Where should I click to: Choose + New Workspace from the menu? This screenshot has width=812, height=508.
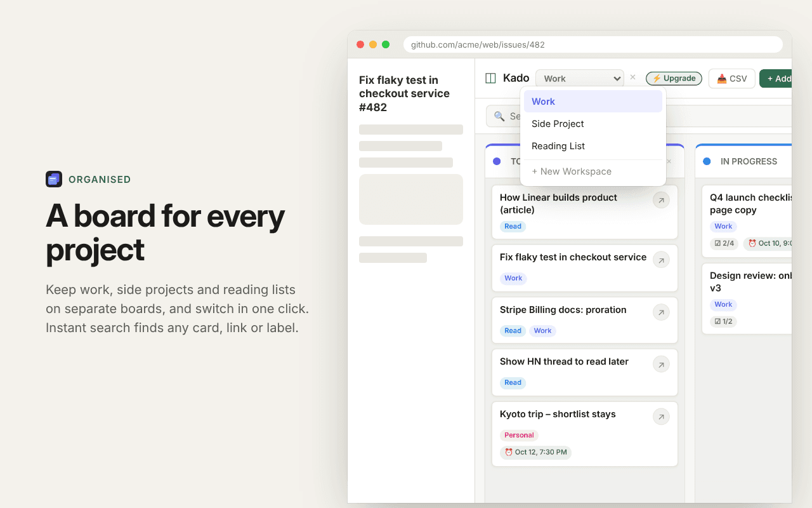593,171
